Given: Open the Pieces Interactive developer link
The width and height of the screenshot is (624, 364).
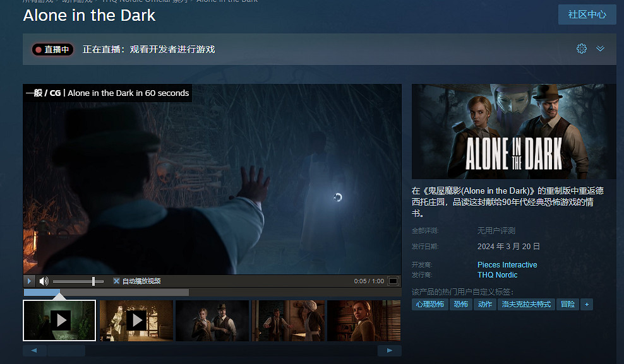Looking at the screenshot, I should coord(507,265).
